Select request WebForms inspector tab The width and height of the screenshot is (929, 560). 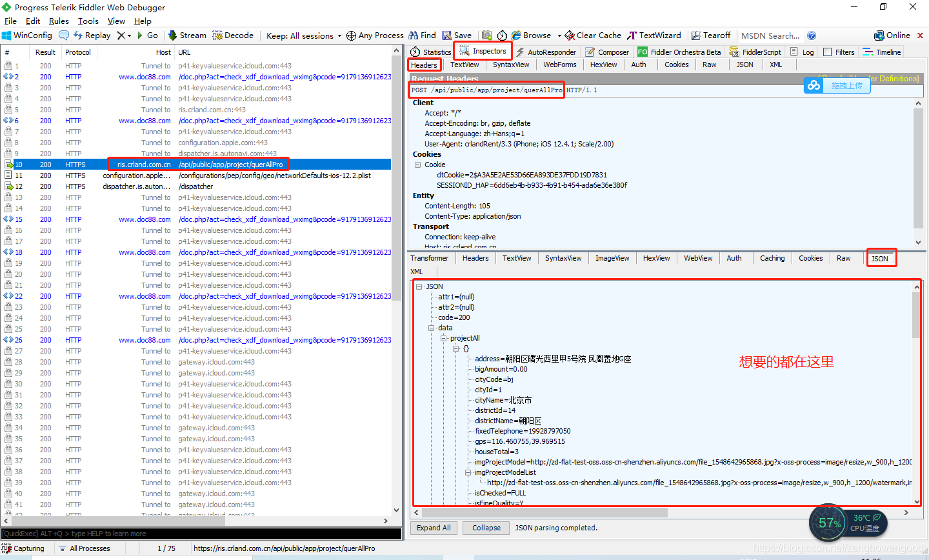[559, 65]
